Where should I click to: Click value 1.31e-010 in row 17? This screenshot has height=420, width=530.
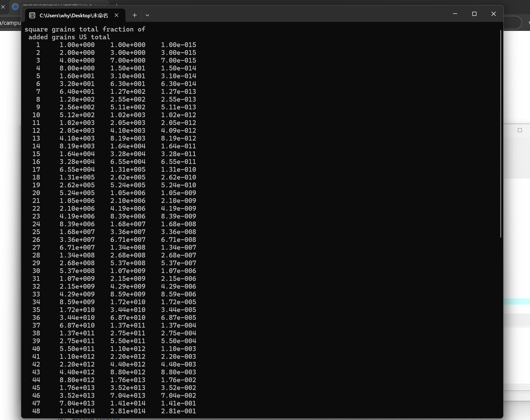tap(179, 170)
